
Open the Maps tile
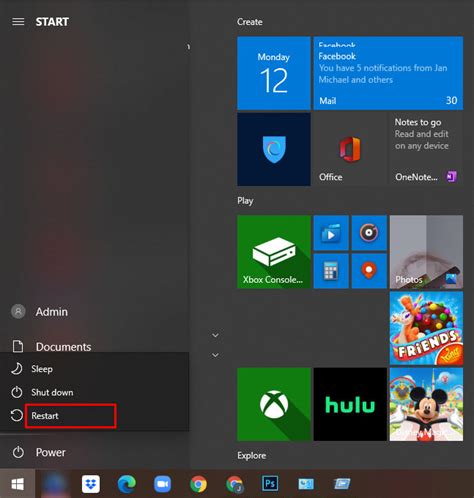point(369,271)
